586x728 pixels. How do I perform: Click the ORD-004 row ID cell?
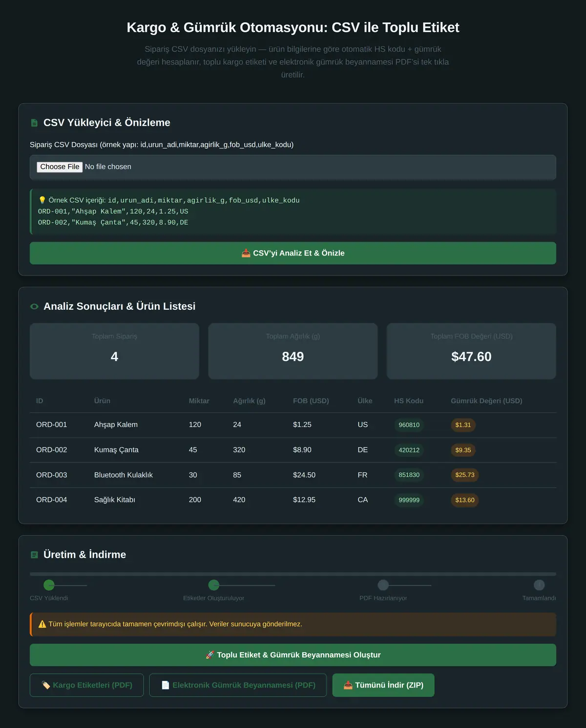pos(52,500)
